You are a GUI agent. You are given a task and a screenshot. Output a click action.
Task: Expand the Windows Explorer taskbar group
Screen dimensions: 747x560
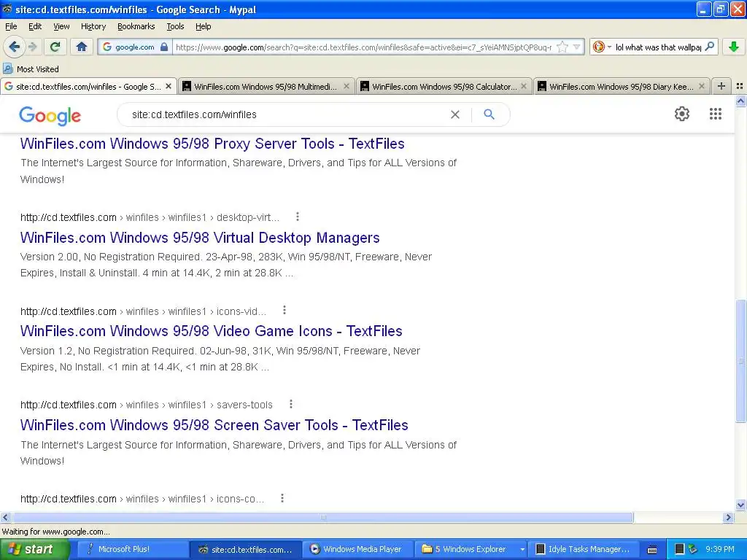[522, 549]
